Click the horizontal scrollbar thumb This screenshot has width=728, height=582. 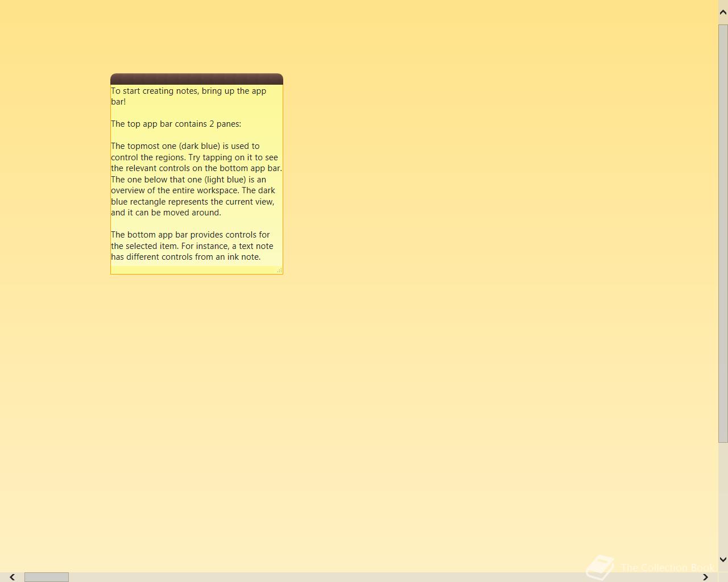47,577
